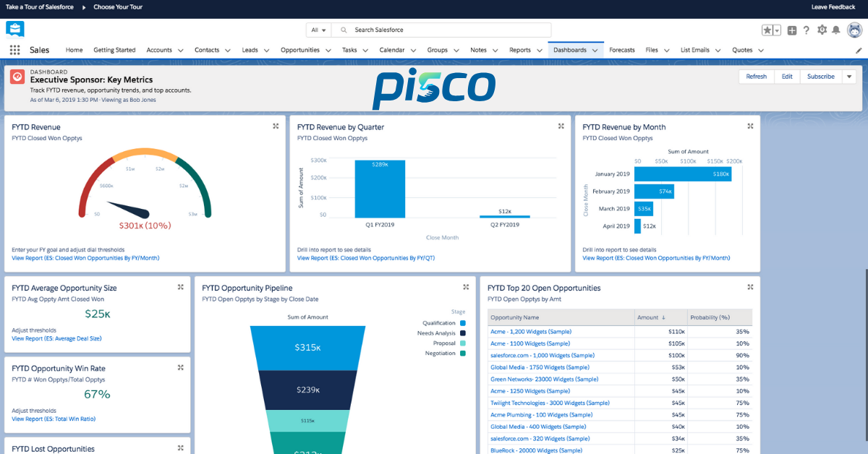
Task: Click the dashboard icon beside Executive Sponsor title
Action: (x=17, y=77)
